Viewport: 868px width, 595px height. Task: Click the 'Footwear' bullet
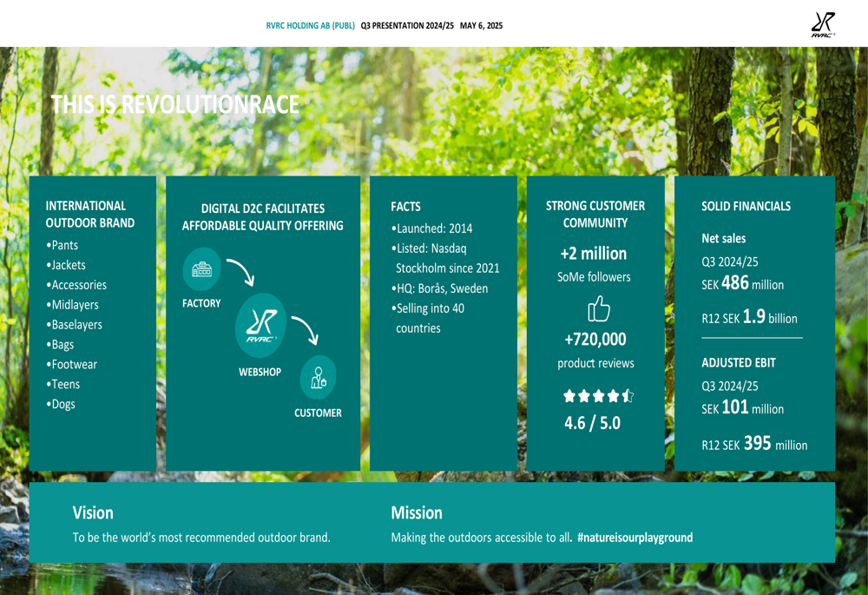[x=71, y=365]
